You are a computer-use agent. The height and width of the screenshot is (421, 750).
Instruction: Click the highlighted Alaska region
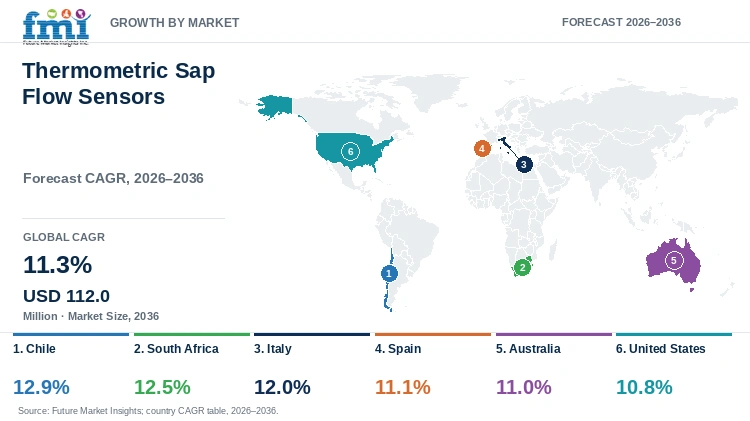pos(275,107)
